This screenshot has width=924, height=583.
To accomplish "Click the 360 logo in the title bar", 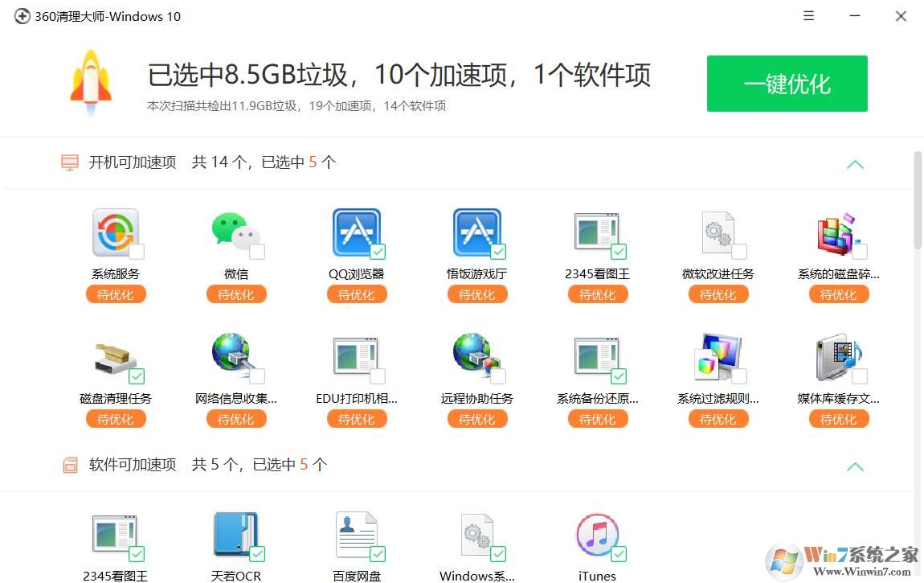I will [22, 15].
